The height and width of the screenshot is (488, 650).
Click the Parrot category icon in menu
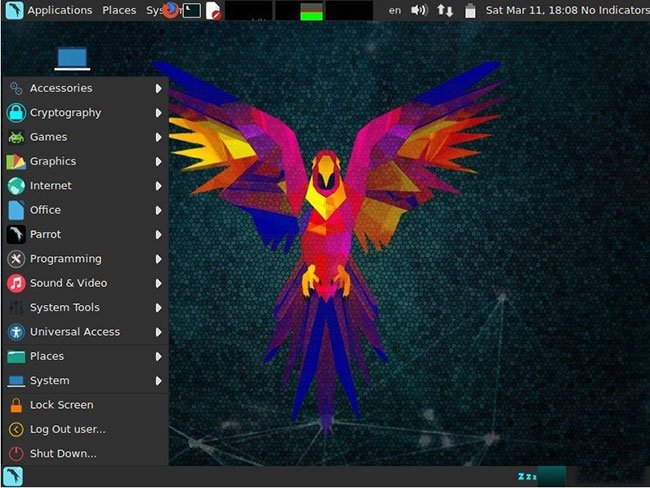coord(16,235)
